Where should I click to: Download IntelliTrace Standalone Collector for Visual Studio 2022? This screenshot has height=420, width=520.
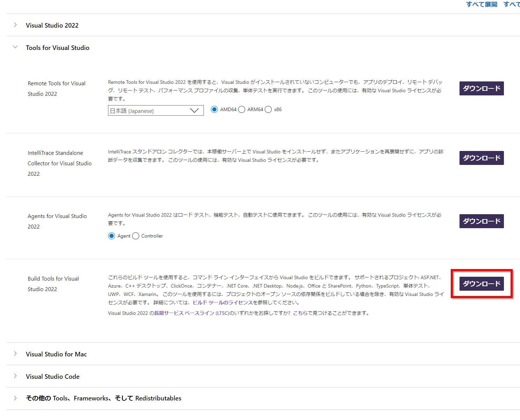point(481,158)
